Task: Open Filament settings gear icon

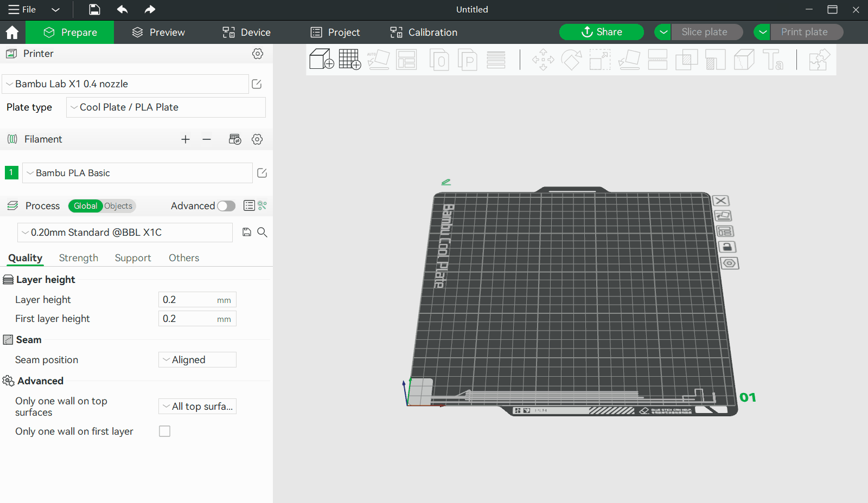Action: 257,139
